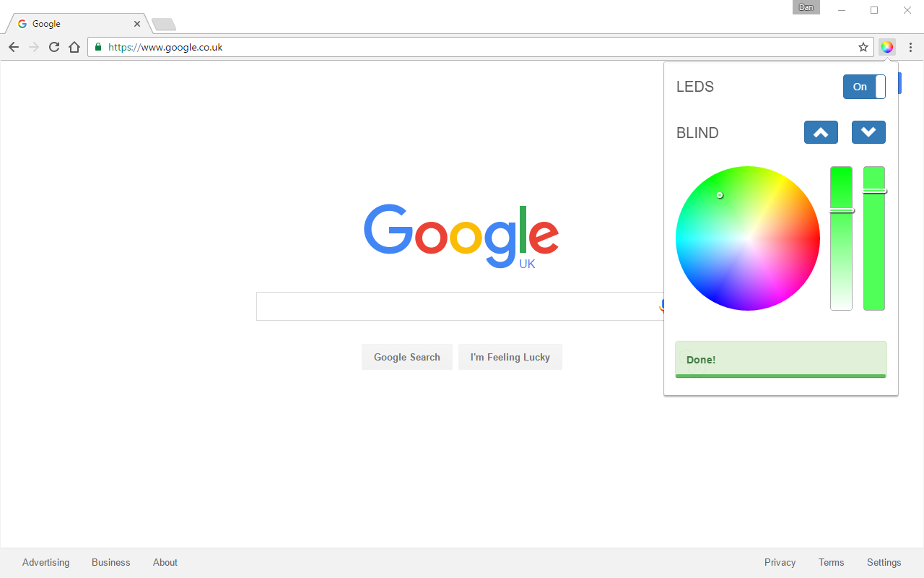Screen dimensions: 924x578
Task: Bookmark this page with the star icon
Action: [x=863, y=47]
